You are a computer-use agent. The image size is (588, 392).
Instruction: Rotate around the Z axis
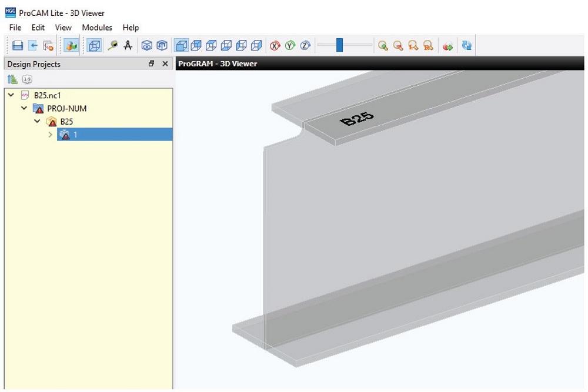[305, 46]
